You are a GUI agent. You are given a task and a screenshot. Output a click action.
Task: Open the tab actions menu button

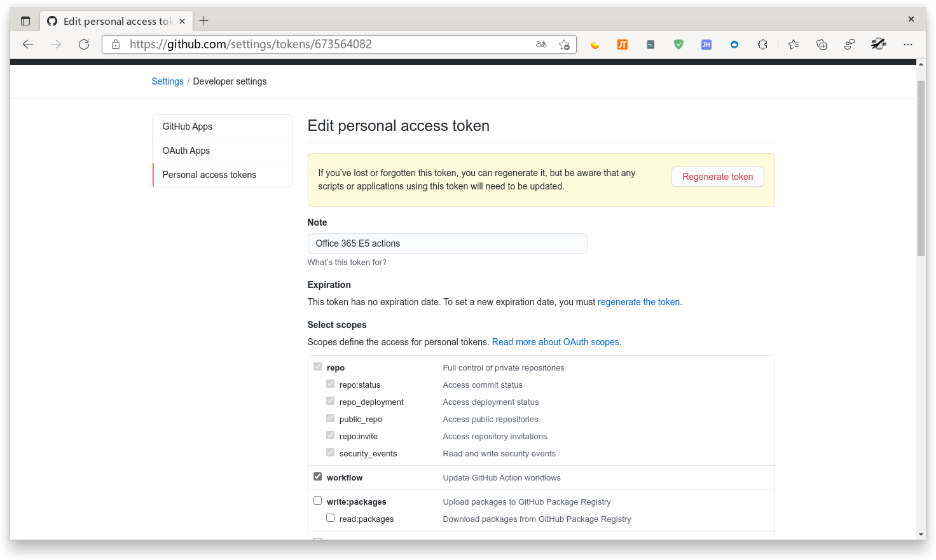(25, 21)
